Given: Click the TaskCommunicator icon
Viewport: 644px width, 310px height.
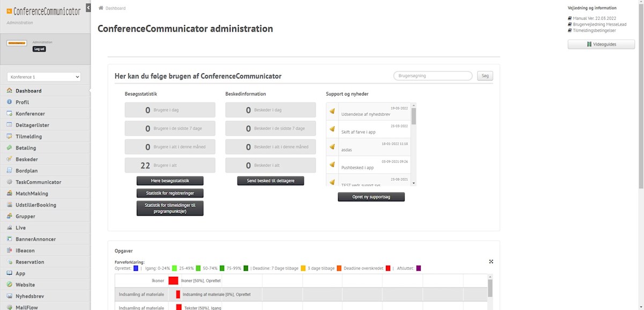Looking at the screenshot, I should coord(10,182).
